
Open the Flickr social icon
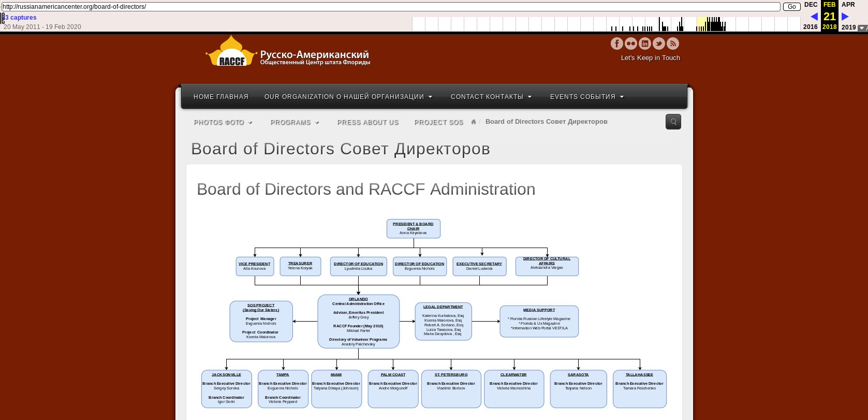coord(630,44)
